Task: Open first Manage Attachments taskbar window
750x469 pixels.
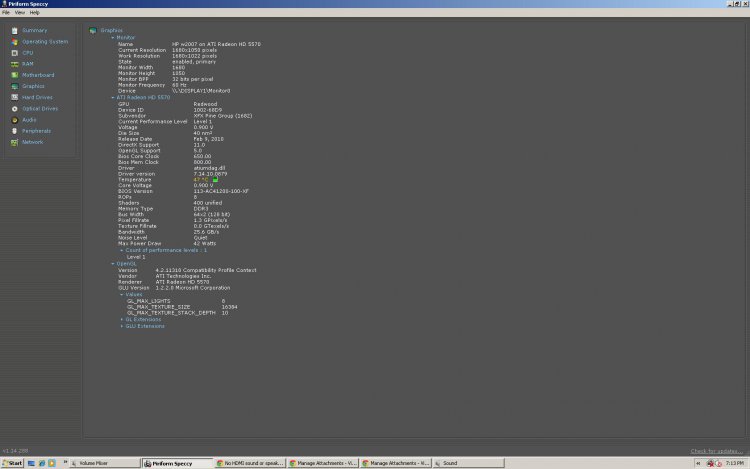Action: 323,463
